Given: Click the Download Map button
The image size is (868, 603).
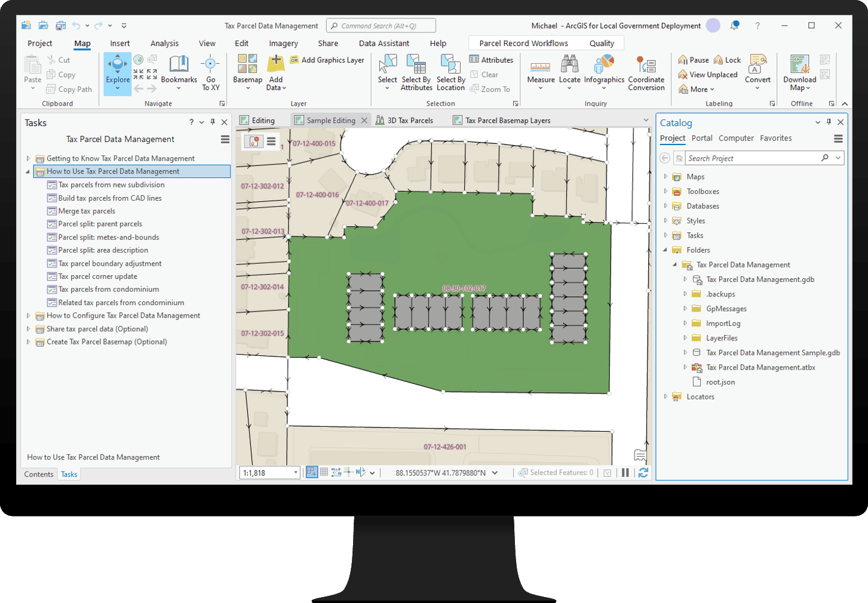Looking at the screenshot, I should 800,73.
